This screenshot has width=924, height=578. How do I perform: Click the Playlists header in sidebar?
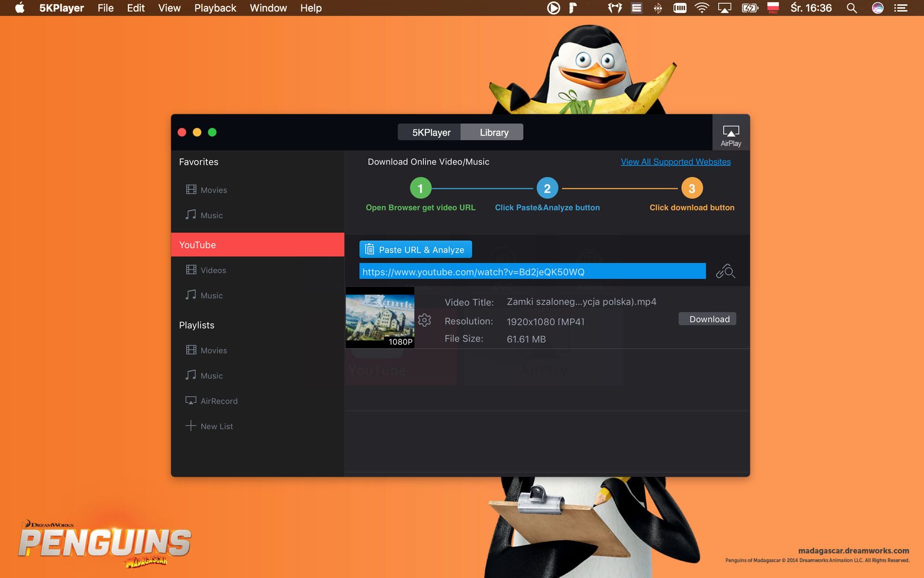[197, 325]
